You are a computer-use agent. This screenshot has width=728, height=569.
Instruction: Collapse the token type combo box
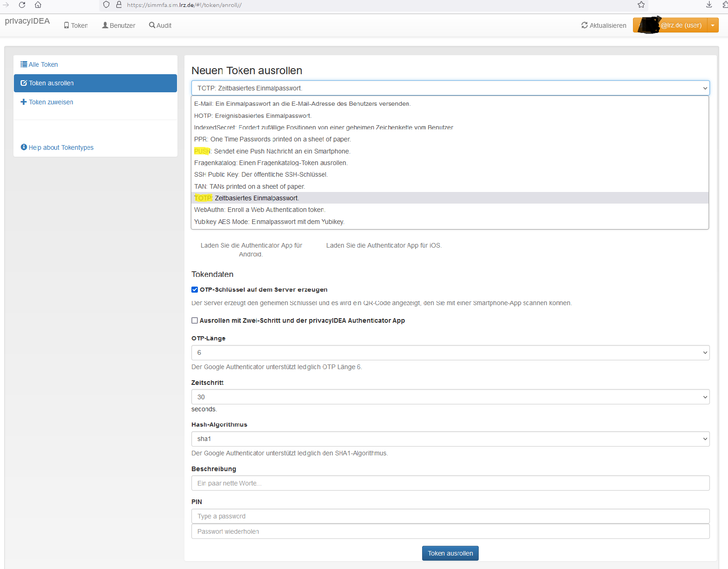coord(450,88)
